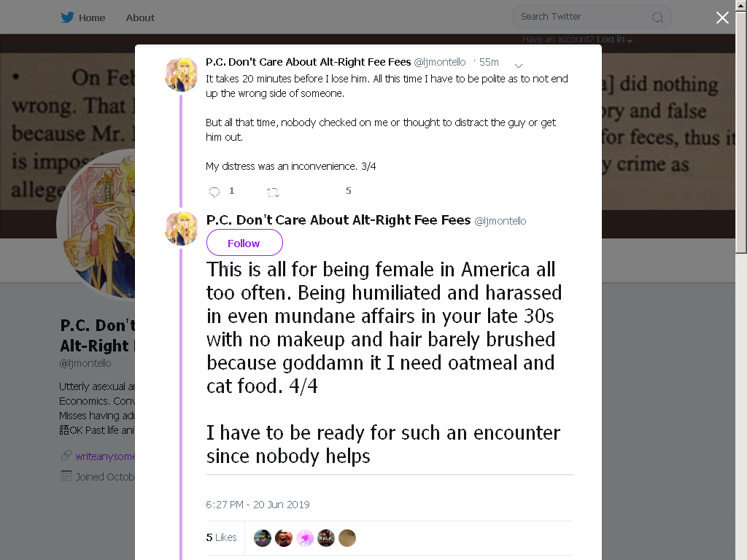Open the 6:27 PM - 20 Jun 2019 timestamp link
The height and width of the screenshot is (560, 747).
(258, 505)
